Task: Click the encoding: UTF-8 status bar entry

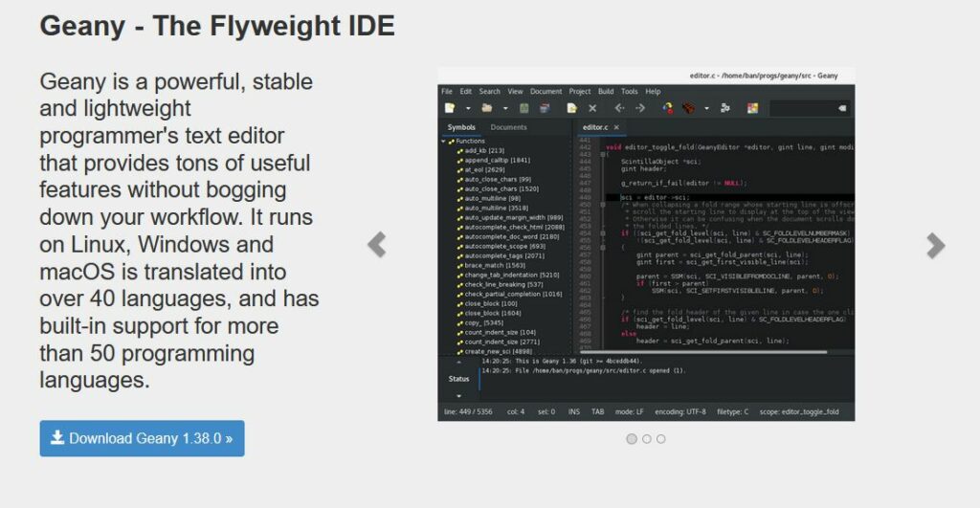Action: point(680,411)
